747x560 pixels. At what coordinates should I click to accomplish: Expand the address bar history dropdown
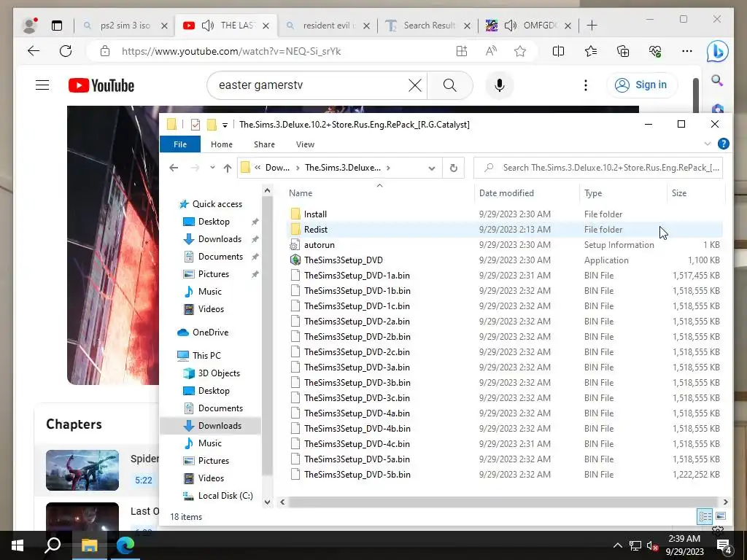click(x=432, y=168)
